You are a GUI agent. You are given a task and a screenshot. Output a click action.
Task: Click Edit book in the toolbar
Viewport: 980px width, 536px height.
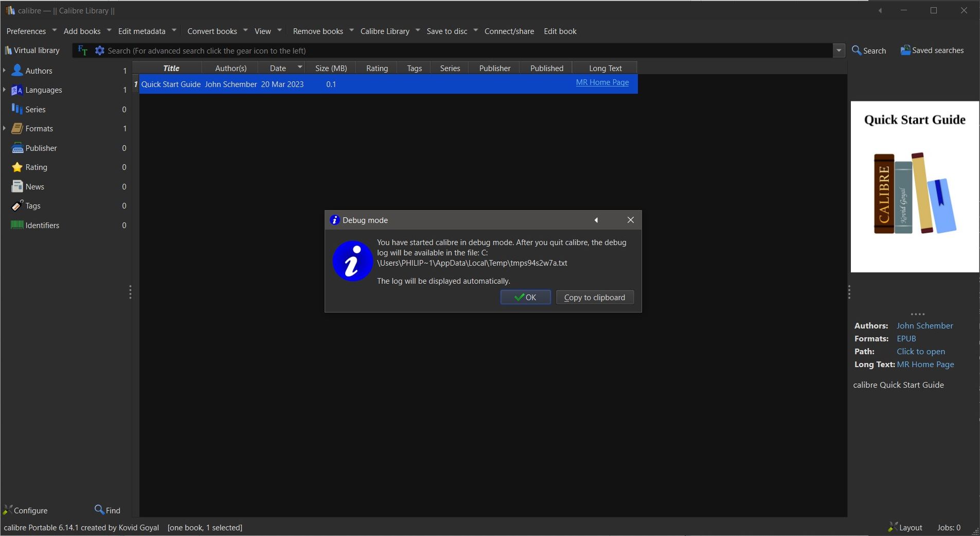[560, 31]
